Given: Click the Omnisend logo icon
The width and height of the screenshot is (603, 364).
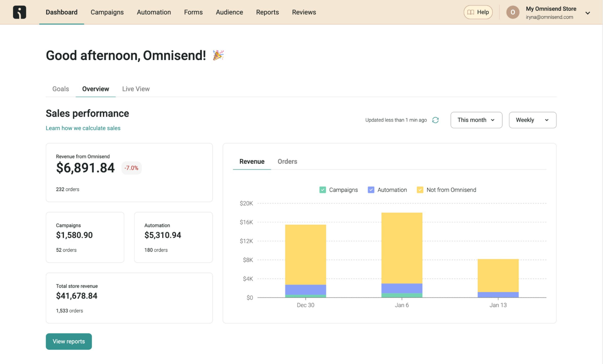Looking at the screenshot, I should [19, 12].
